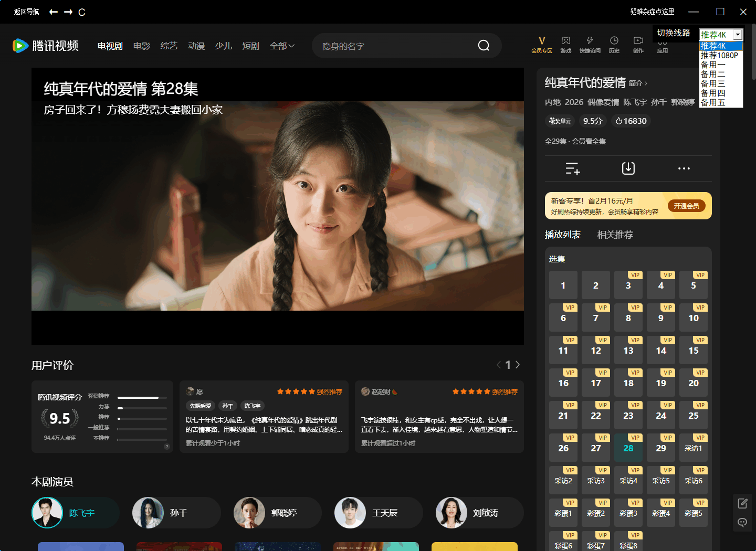Click the 返回导航 navigation button
Viewport: 756px width, 551px height.
point(26,12)
